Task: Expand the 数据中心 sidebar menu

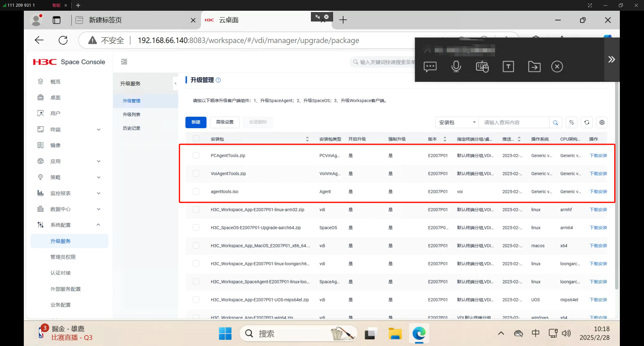Action: point(99,209)
